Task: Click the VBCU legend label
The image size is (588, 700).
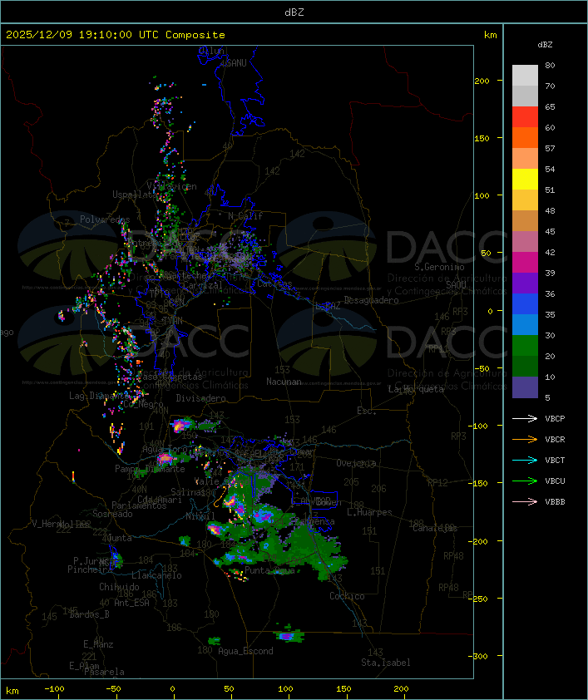Action: (555, 481)
